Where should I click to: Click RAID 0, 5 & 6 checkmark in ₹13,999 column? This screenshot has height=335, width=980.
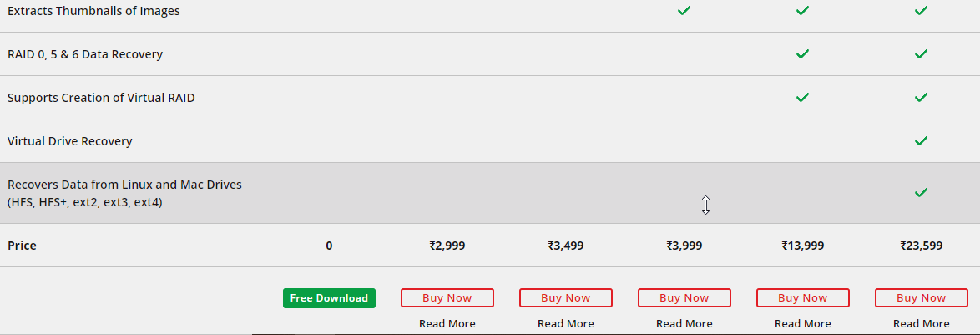tap(802, 53)
